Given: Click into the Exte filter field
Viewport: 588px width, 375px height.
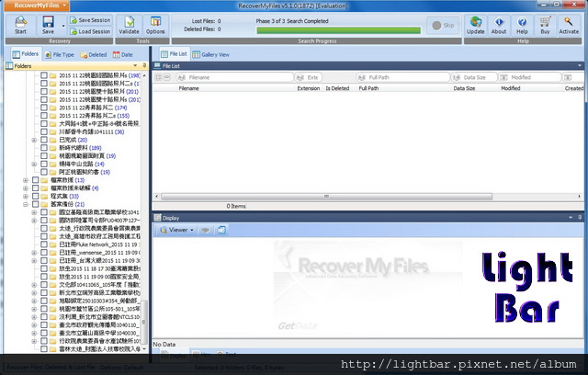Looking at the screenshot, I should 308,77.
